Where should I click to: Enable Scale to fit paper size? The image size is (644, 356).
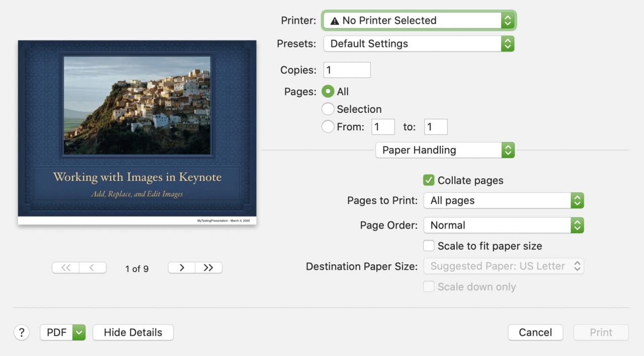[x=429, y=246]
